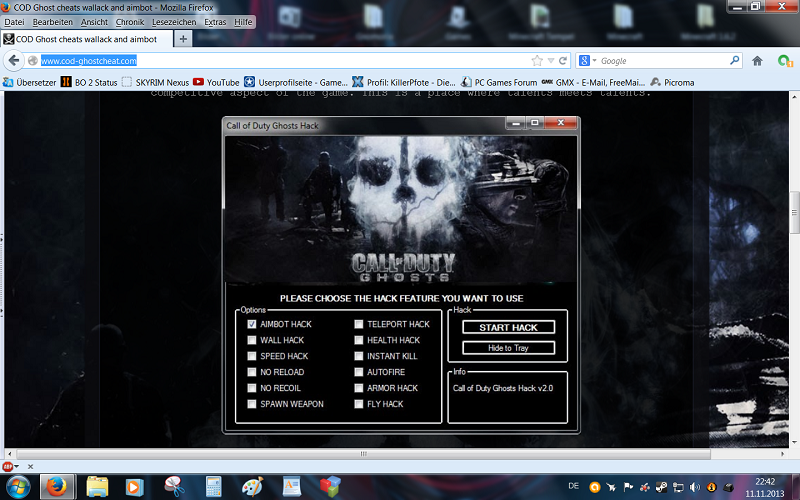
Task: Go back with the Firefox back arrow
Action: point(14,61)
